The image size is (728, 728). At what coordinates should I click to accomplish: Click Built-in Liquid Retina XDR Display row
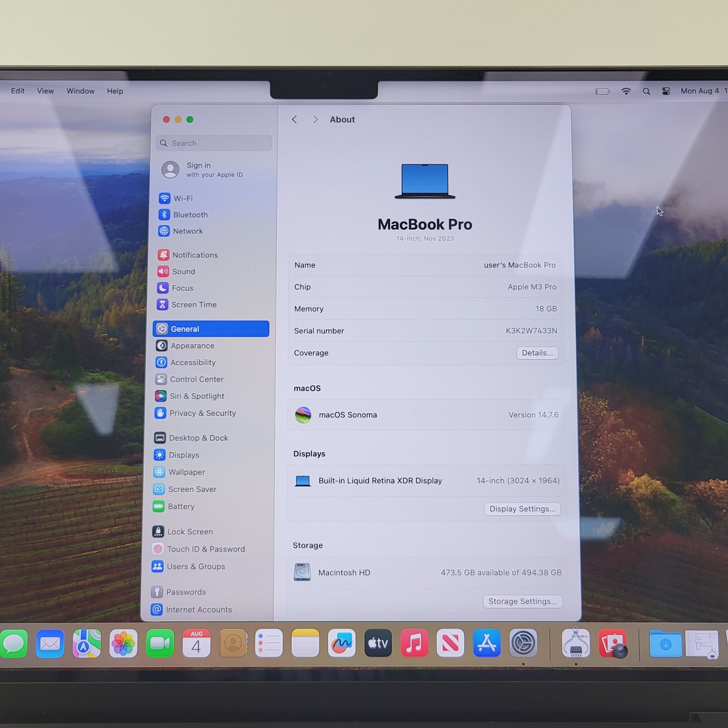(427, 481)
